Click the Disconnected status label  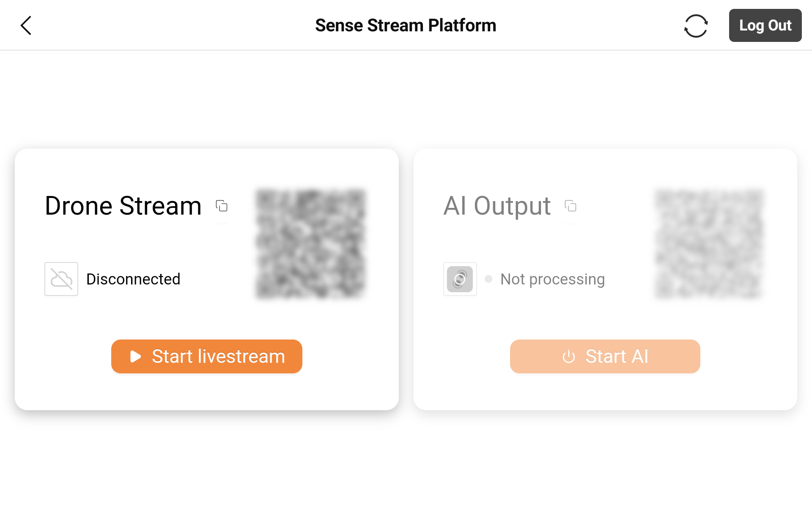pyautogui.click(x=134, y=279)
